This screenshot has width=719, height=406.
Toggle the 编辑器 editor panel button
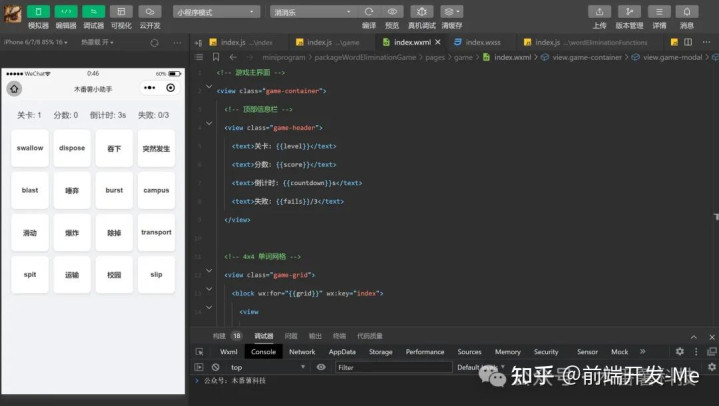65,11
